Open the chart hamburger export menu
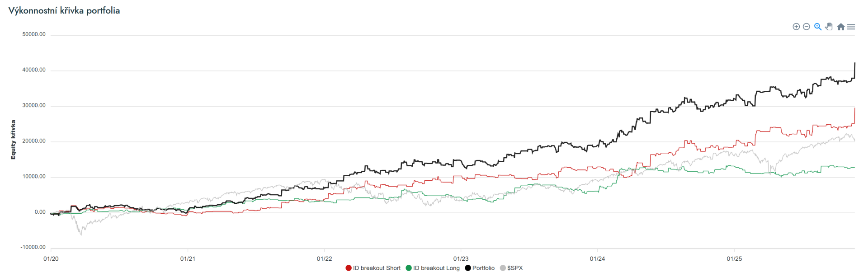 tap(851, 27)
